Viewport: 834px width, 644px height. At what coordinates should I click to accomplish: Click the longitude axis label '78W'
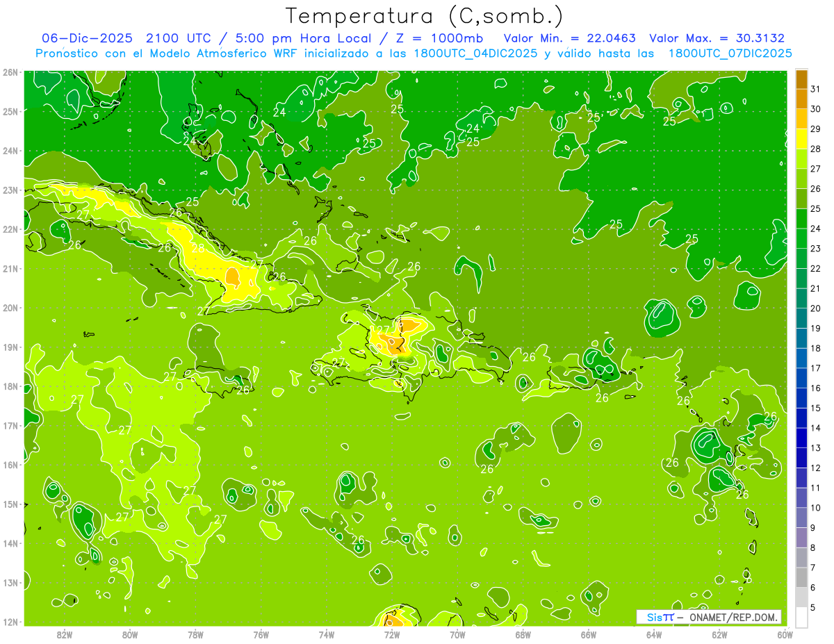click(x=195, y=634)
